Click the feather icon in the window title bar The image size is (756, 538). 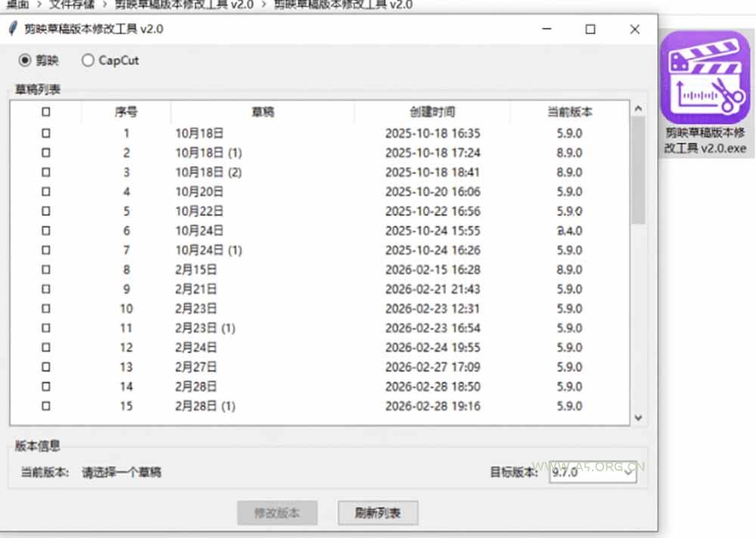14,29
